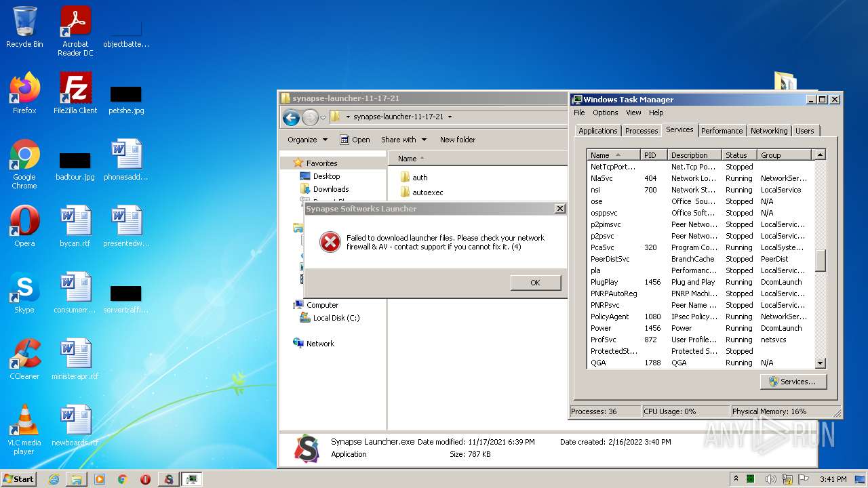
Task: Click services list scroll up arrow
Action: (x=820, y=155)
